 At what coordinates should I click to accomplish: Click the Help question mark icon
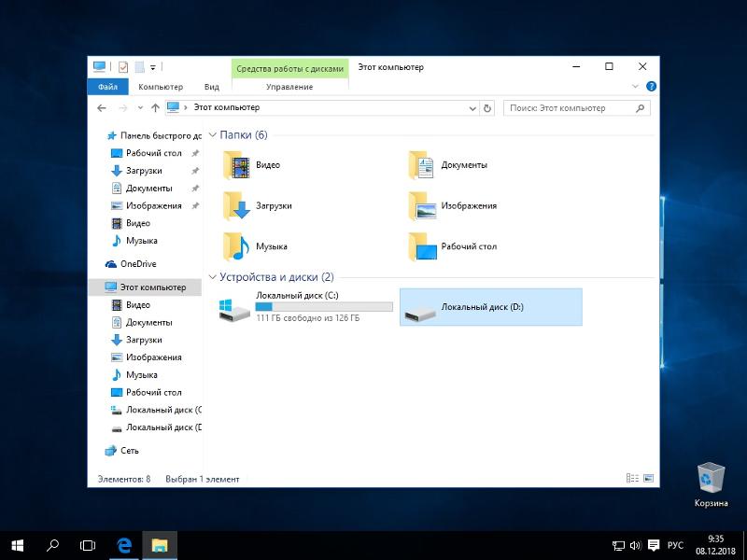[651, 86]
